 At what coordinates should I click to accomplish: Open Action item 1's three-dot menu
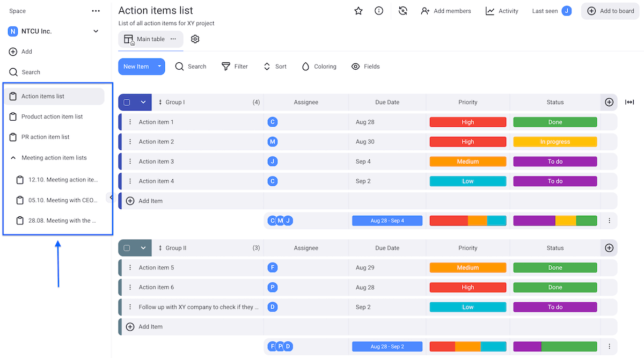coord(130,122)
